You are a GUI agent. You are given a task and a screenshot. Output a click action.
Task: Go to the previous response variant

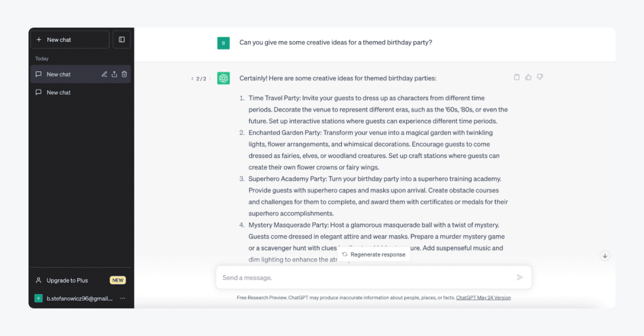coord(192,78)
